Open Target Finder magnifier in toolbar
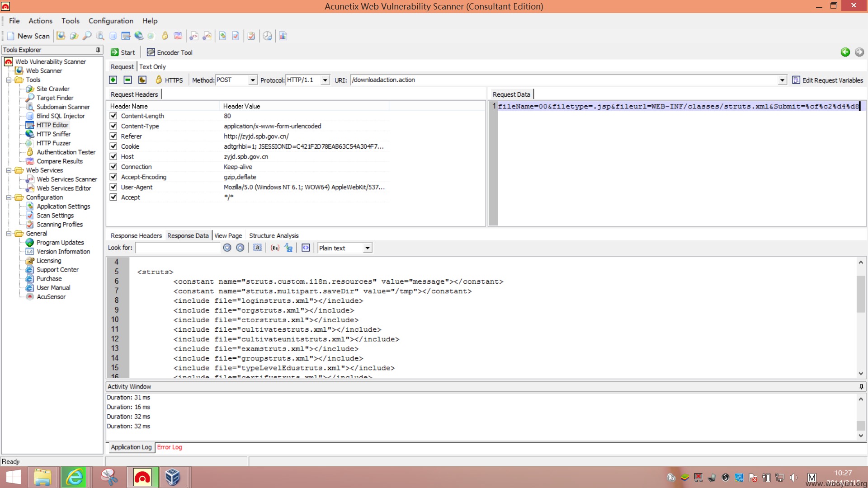The height and width of the screenshot is (488, 868). [87, 36]
